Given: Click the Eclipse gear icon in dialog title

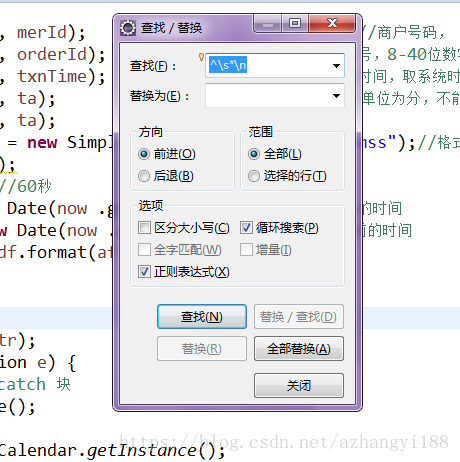Looking at the screenshot, I should coord(128,28).
